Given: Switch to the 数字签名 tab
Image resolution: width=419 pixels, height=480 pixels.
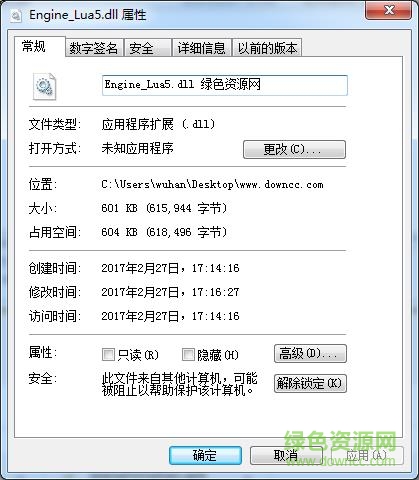Looking at the screenshot, I should pos(94,48).
